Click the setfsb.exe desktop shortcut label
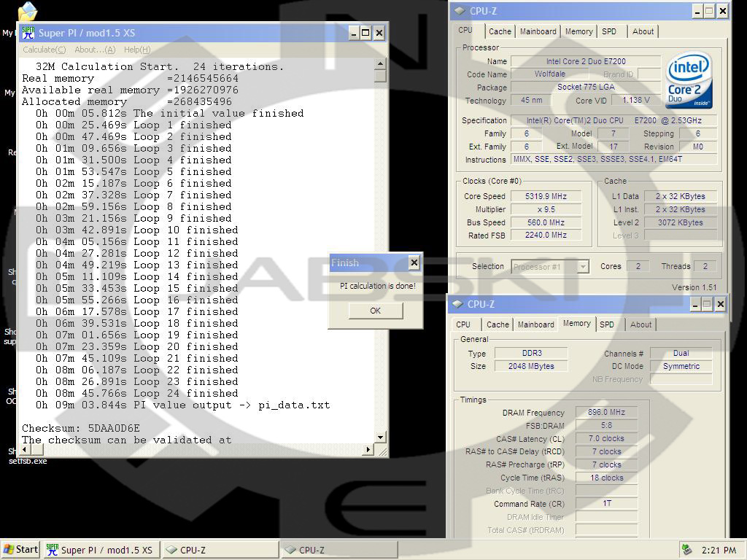The image size is (747, 560). tap(28, 461)
